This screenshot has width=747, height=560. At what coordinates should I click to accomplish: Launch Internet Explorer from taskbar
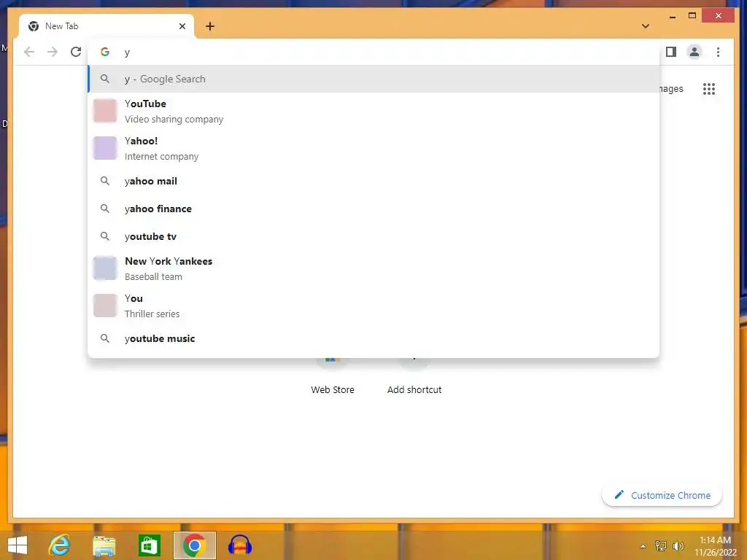coord(59,545)
